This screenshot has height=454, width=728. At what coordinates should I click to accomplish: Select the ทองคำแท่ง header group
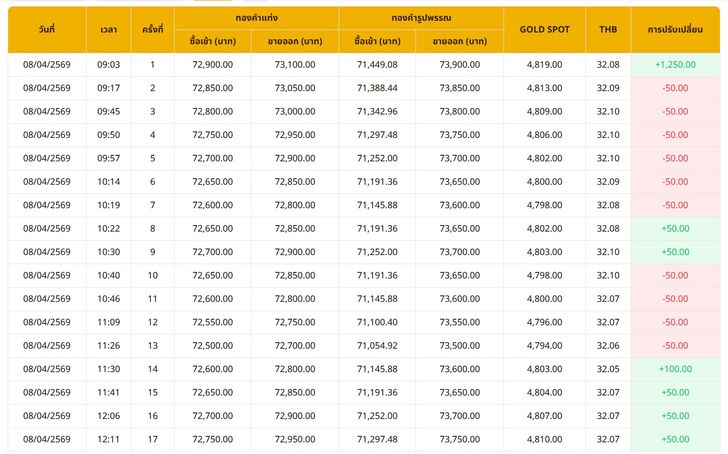[x=256, y=17]
